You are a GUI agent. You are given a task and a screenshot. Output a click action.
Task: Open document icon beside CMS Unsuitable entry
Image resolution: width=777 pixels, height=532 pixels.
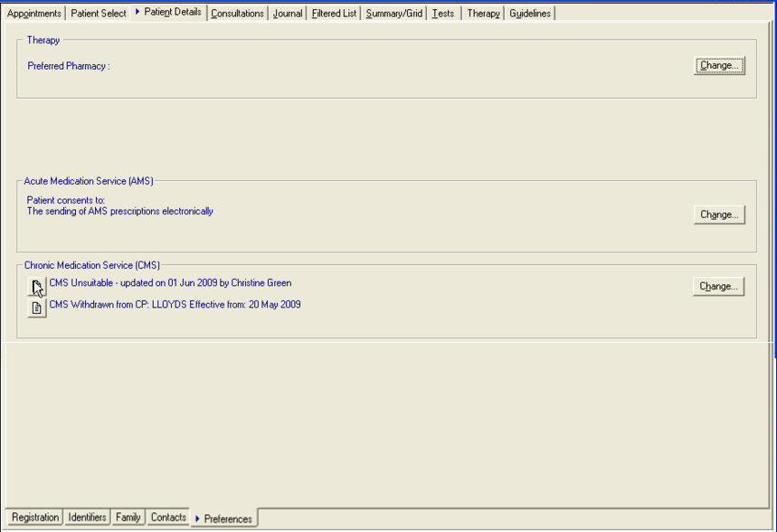point(36,288)
